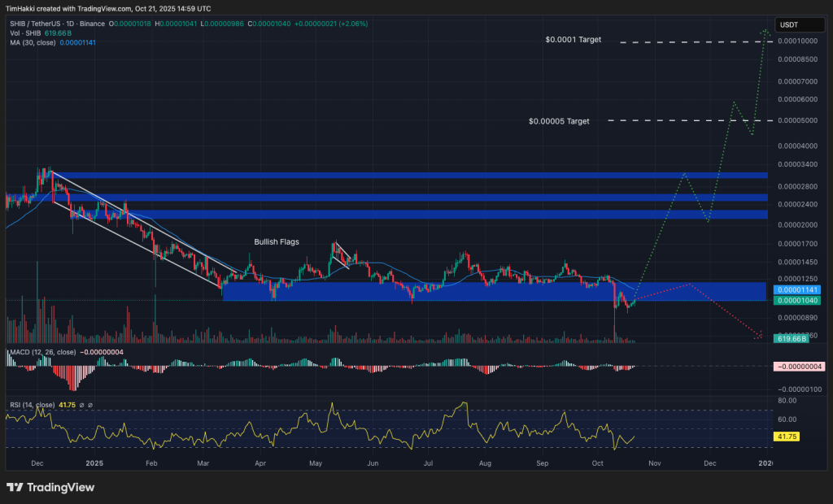Click the Bullish Flags annotation on the chart
833x504 pixels.
pyautogui.click(x=277, y=241)
